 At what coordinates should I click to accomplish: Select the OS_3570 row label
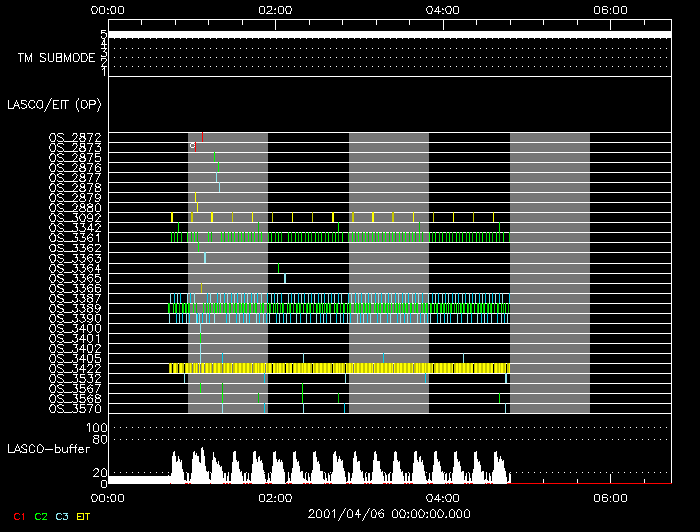click(75, 409)
